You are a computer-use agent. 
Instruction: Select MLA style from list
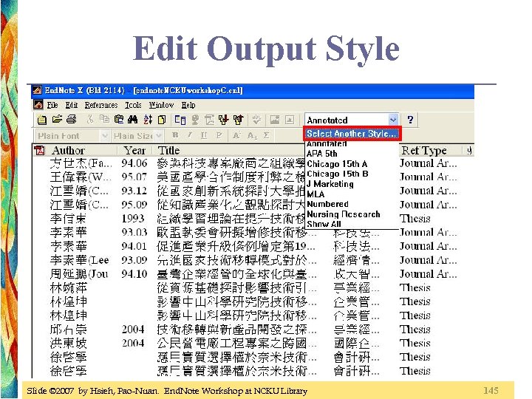316,194
